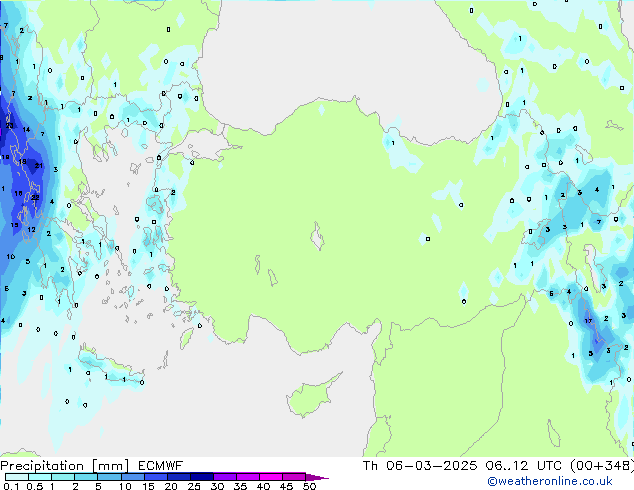Select the 5 to 10 mm legend swatch

coord(109,477)
